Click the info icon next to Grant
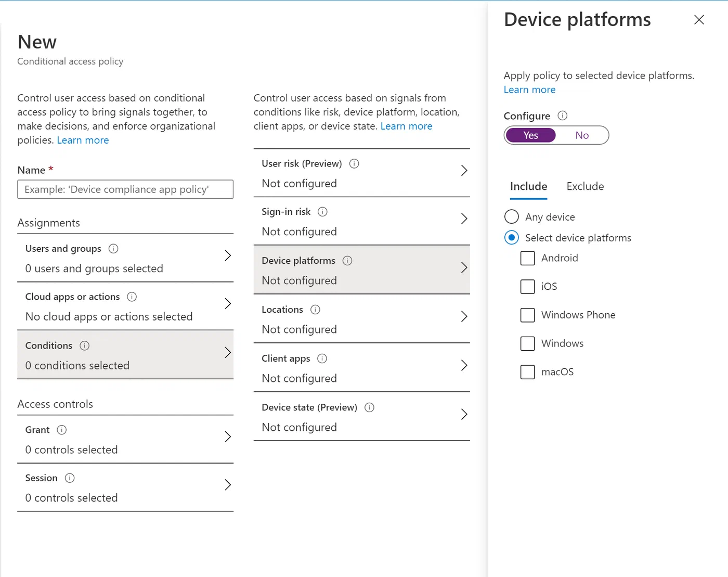Screen dimensions: 728x577 62,430
